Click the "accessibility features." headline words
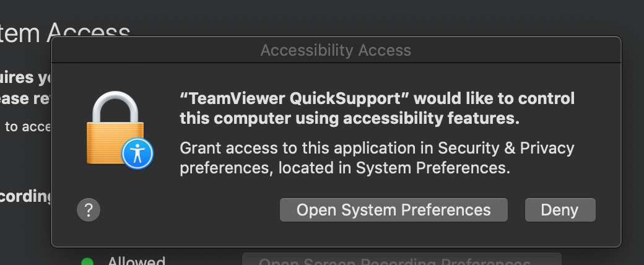644x265 pixels. [x=431, y=118]
